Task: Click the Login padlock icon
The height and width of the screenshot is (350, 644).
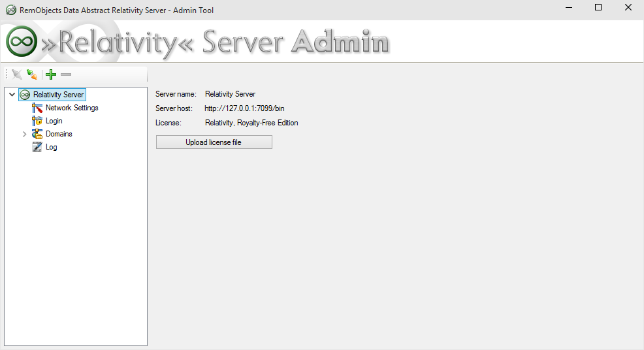Action: click(37, 121)
